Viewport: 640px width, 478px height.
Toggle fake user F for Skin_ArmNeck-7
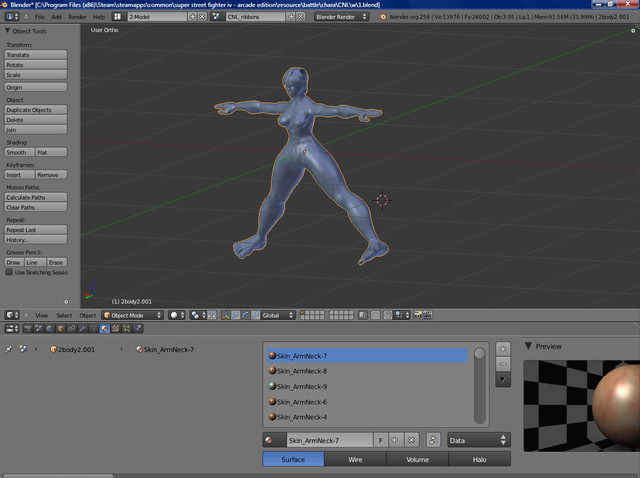[380, 440]
